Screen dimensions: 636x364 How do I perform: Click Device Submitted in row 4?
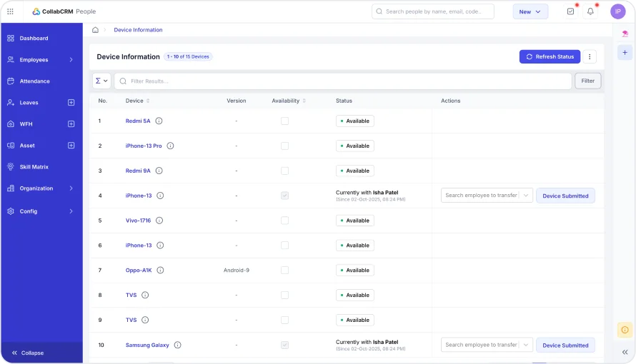pos(565,196)
